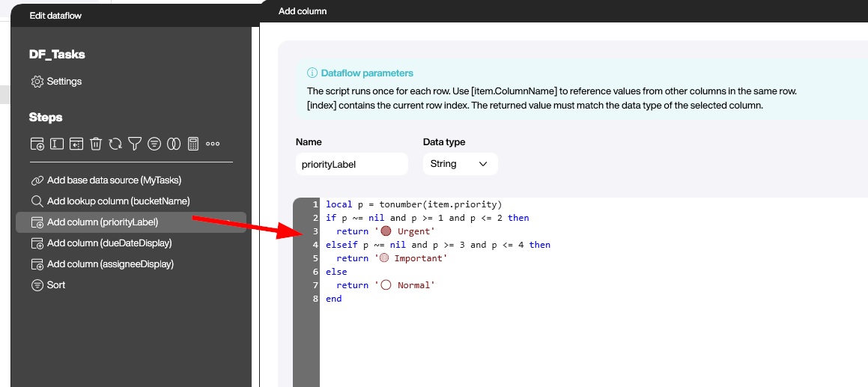Viewport: 868px width, 387px height.
Task: Click the Add column panel title
Action: [303, 11]
